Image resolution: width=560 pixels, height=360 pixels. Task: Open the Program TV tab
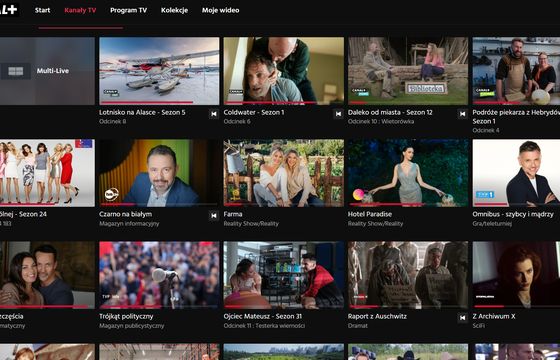point(129,10)
